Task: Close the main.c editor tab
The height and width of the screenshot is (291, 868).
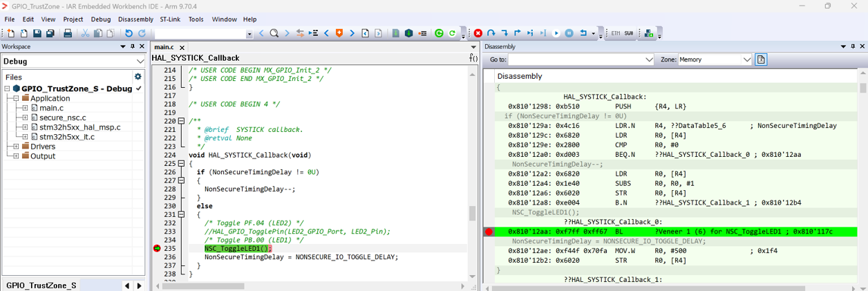Action: pos(182,47)
